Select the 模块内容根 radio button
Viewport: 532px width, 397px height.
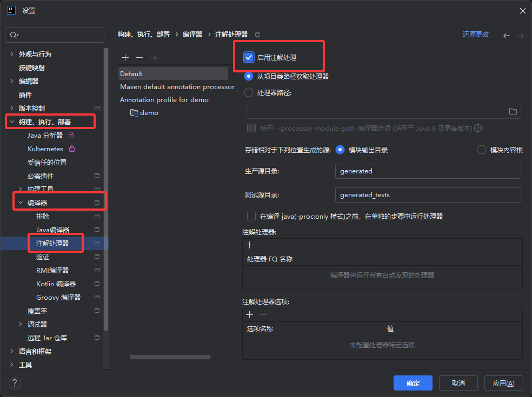point(481,150)
